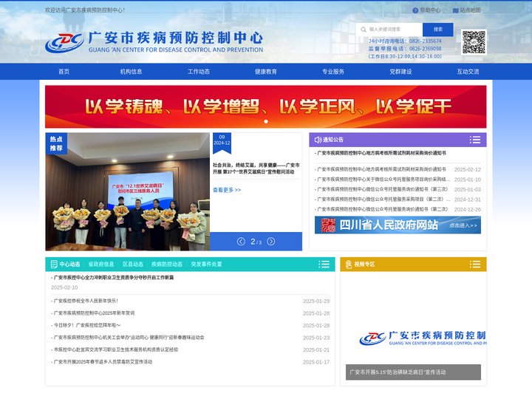The height and width of the screenshot is (399, 532).
Task: Open the 机构信息 navigation menu item
Action: [131, 72]
